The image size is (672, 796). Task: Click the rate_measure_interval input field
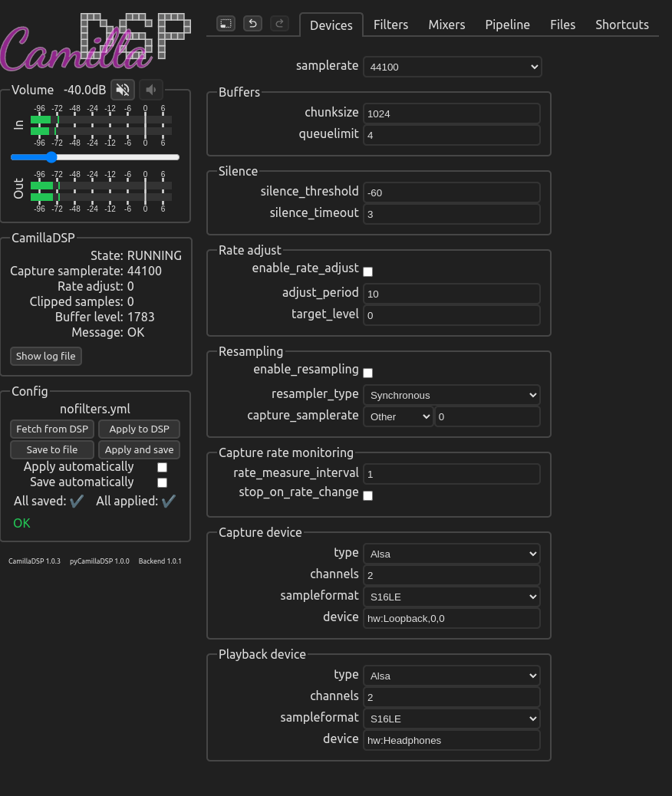point(452,474)
